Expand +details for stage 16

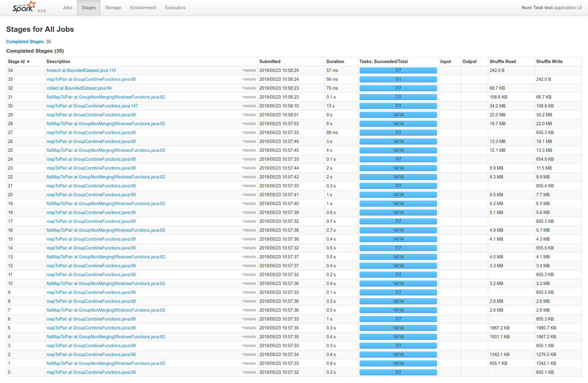(249, 230)
